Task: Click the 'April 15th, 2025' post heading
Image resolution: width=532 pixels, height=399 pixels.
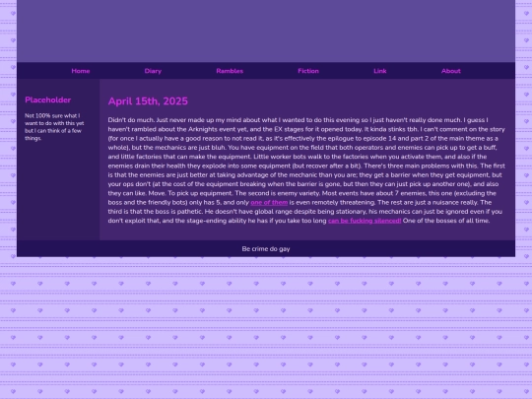Action: coord(148,101)
